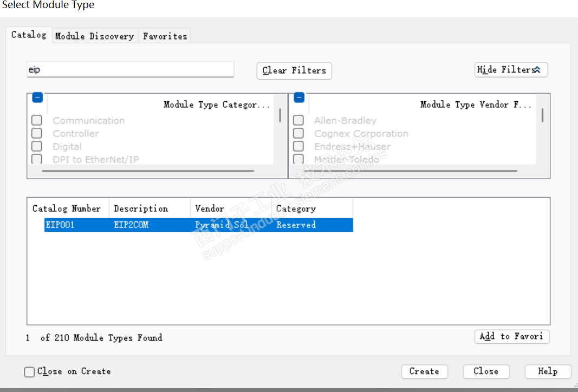The image size is (578, 392).
Task: Open the Favorites tab
Action: pyautogui.click(x=165, y=36)
